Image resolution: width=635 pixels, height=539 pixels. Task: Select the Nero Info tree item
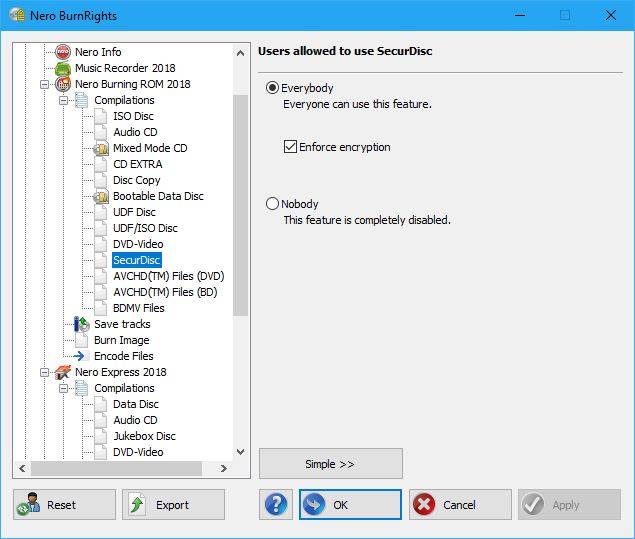coord(98,52)
